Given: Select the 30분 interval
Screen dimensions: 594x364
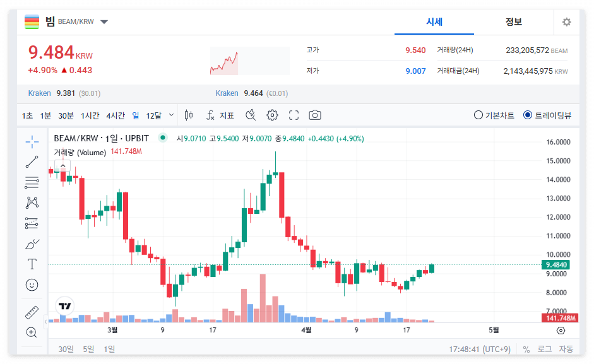Looking at the screenshot, I should [x=66, y=115].
